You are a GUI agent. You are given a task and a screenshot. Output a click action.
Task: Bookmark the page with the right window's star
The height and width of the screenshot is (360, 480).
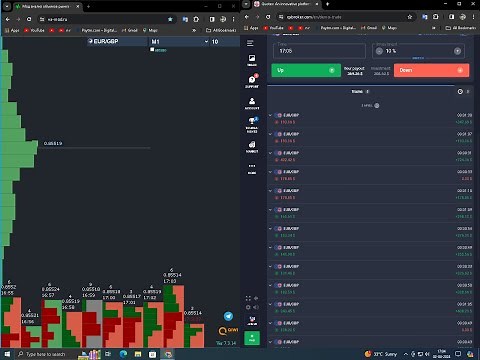tap(410, 17)
